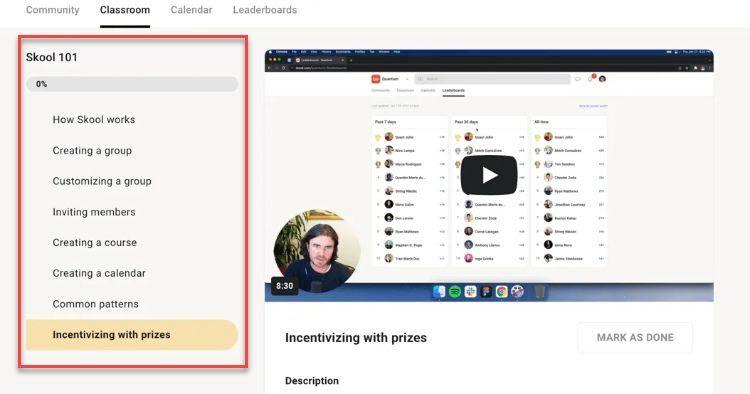Image resolution: width=750 pixels, height=394 pixels.
Task: Click the Spotify icon in video dock
Action: pyautogui.click(x=455, y=291)
